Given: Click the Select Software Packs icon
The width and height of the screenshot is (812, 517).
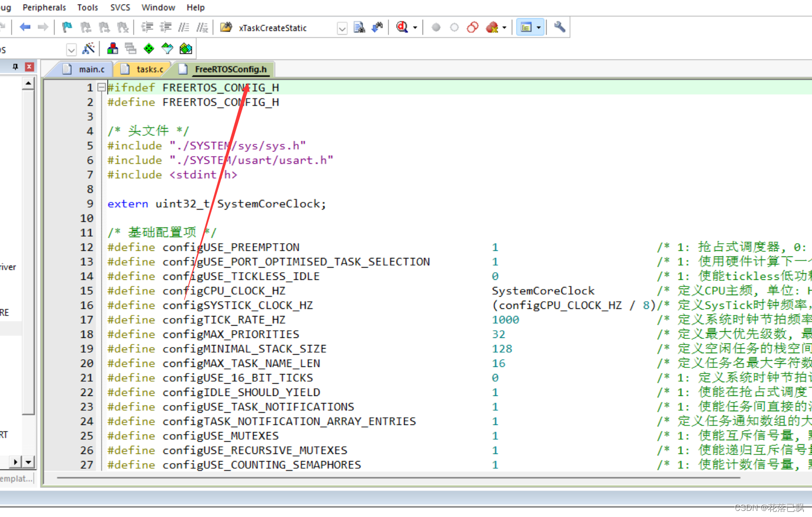Looking at the screenshot, I should [167, 49].
